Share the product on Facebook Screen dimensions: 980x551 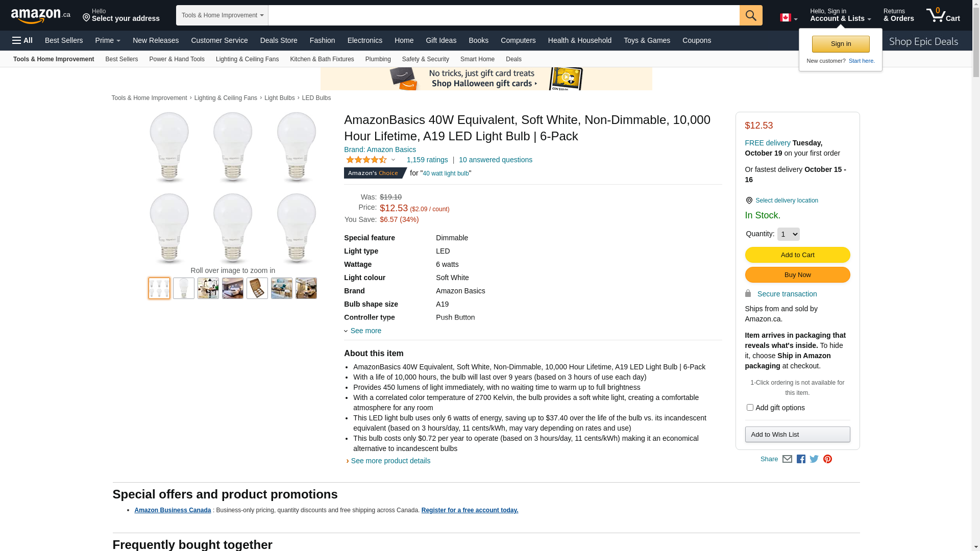pos(801,459)
